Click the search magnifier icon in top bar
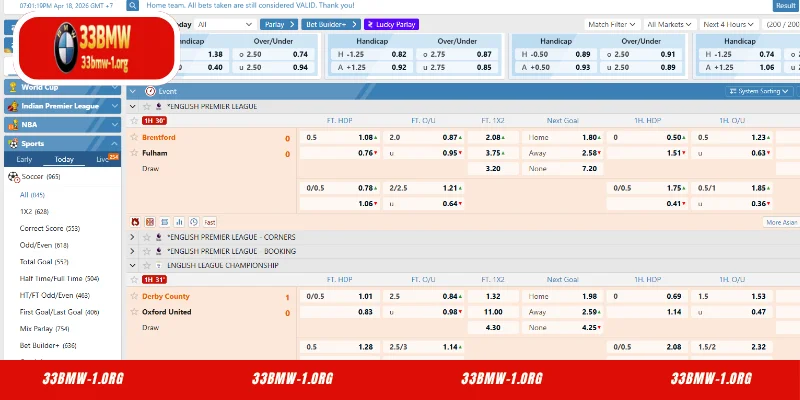 pyautogui.click(x=133, y=6)
